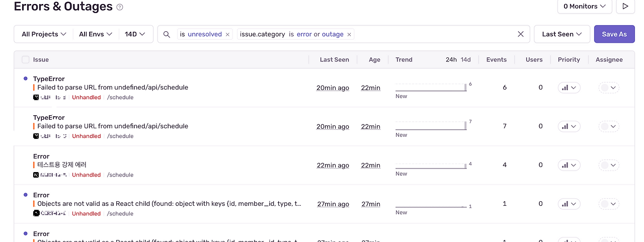644x242 pixels.
Task: Open the first 'Failed to parse URL' TypeError issue
Action: [113, 88]
